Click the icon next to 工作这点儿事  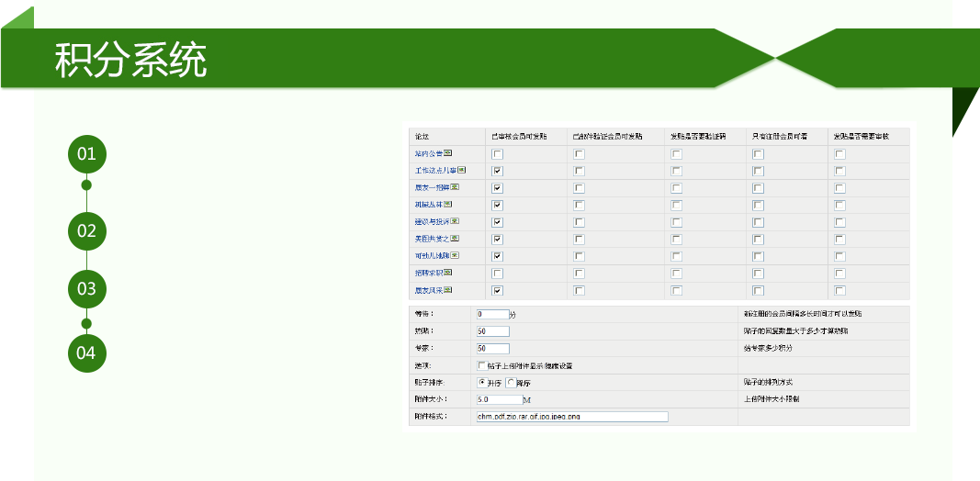(461, 171)
